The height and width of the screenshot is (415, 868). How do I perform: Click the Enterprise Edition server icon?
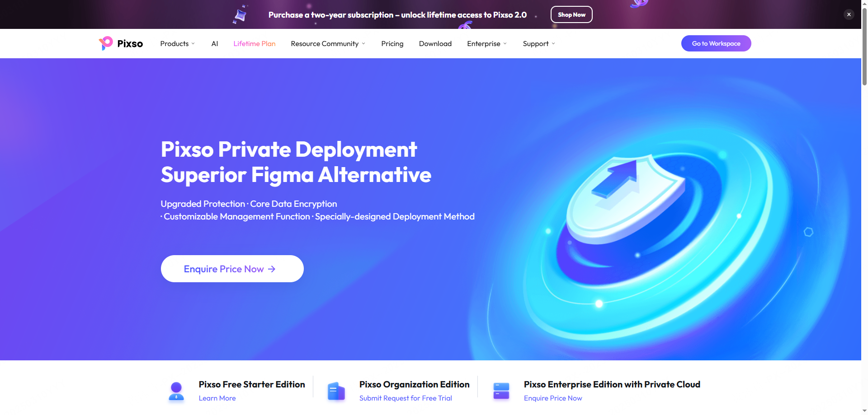(501, 391)
